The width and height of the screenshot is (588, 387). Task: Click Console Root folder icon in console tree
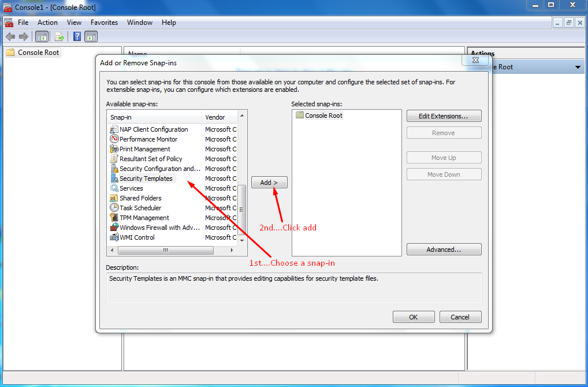[x=11, y=53]
